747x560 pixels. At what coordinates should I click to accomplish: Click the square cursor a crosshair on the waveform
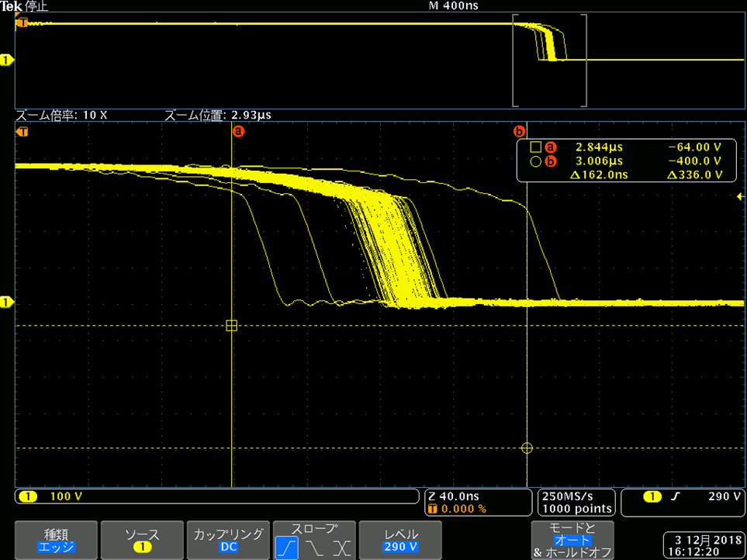point(231,326)
